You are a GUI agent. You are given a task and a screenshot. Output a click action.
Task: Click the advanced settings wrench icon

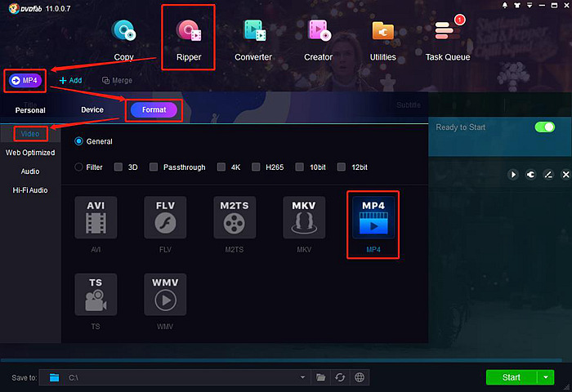coord(531,175)
